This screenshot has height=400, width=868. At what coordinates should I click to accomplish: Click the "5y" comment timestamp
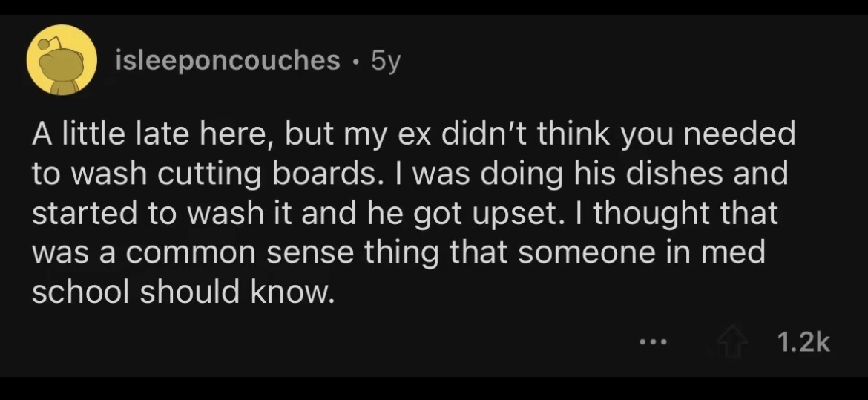(x=384, y=61)
